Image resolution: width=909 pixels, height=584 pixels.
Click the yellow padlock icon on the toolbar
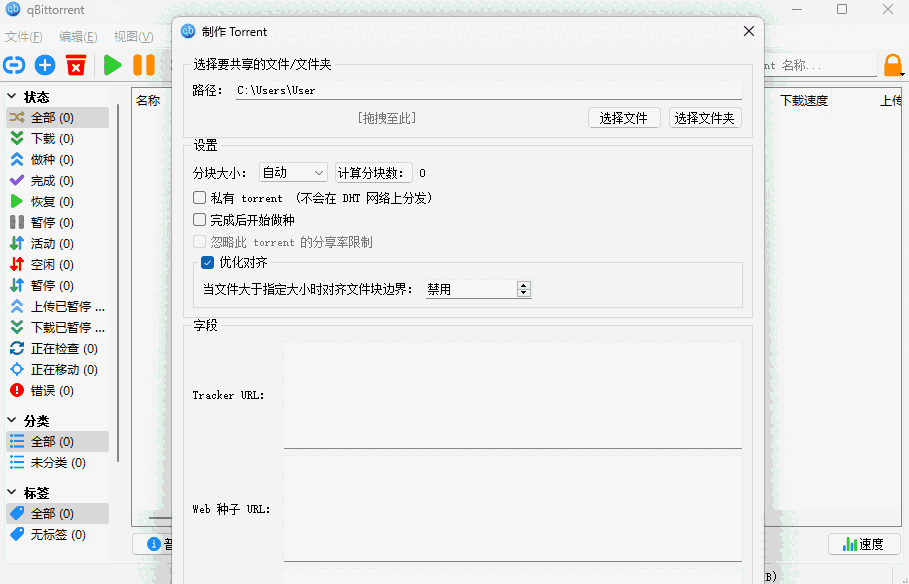click(x=893, y=64)
